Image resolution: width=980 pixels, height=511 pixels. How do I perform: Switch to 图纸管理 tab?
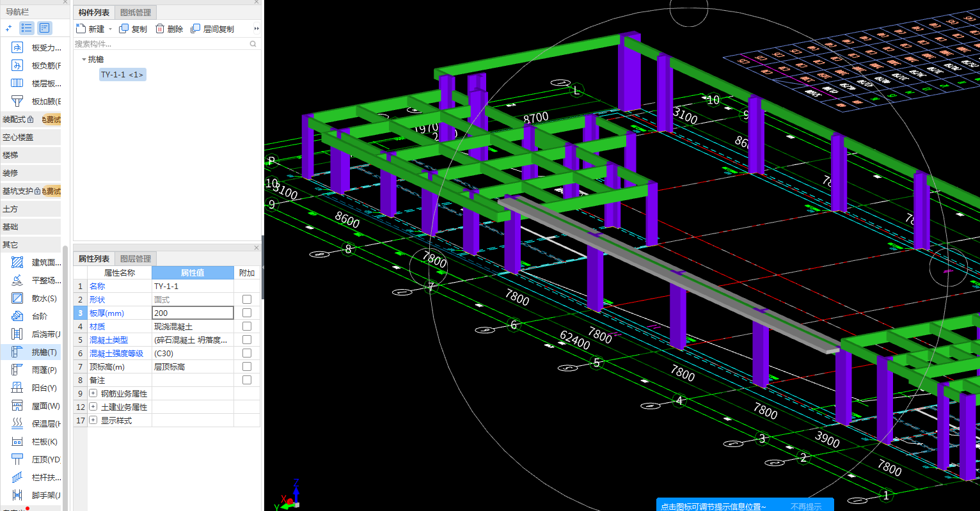pos(136,13)
